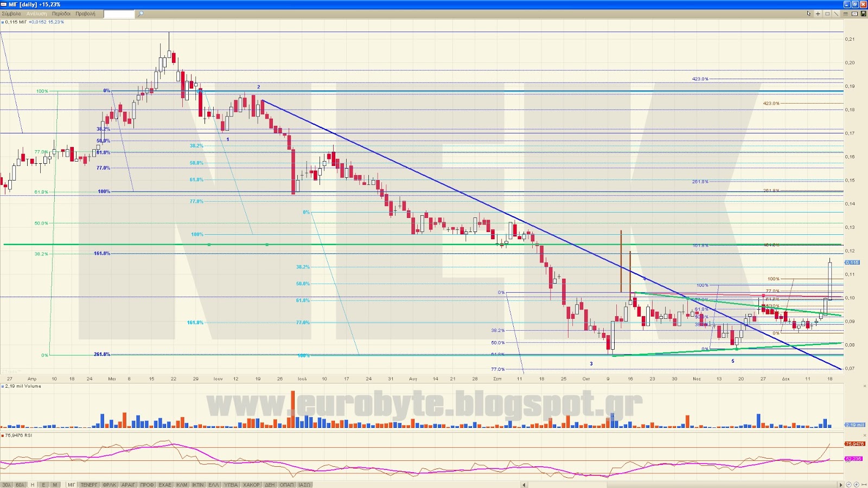
Task: Click the RSI legend color square
Action: [x=3, y=435]
